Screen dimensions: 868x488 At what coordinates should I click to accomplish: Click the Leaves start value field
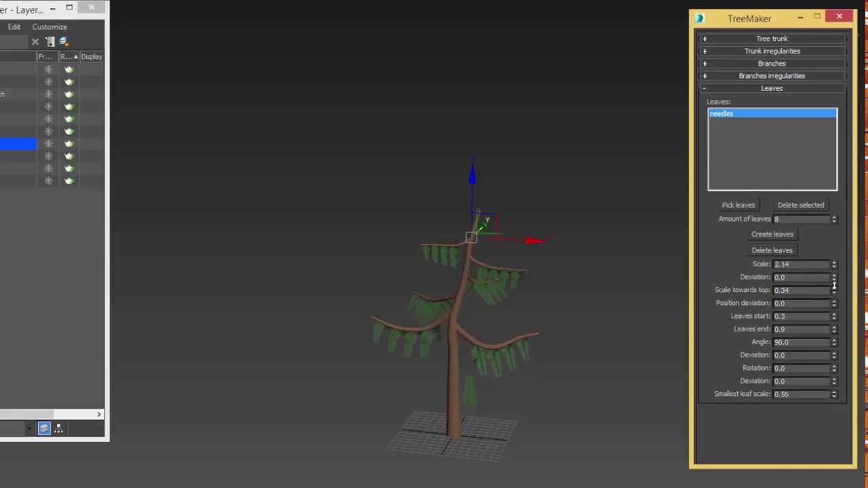pos(802,316)
